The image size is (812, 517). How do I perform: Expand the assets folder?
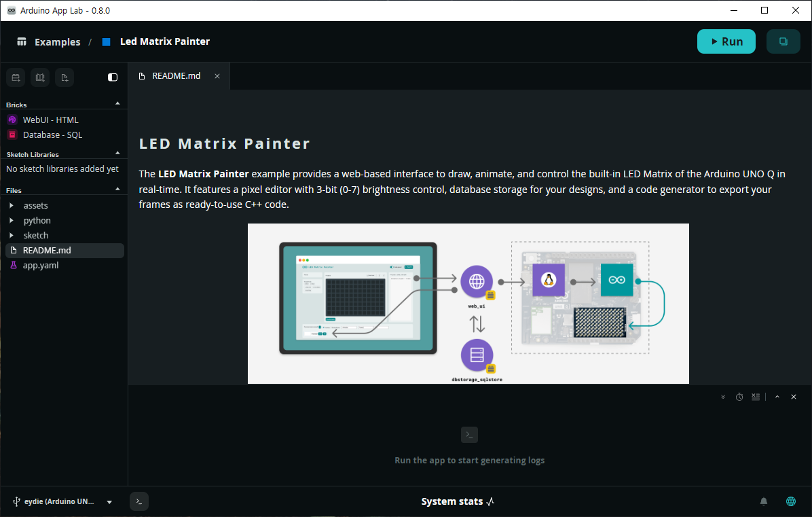[x=12, y=206]
